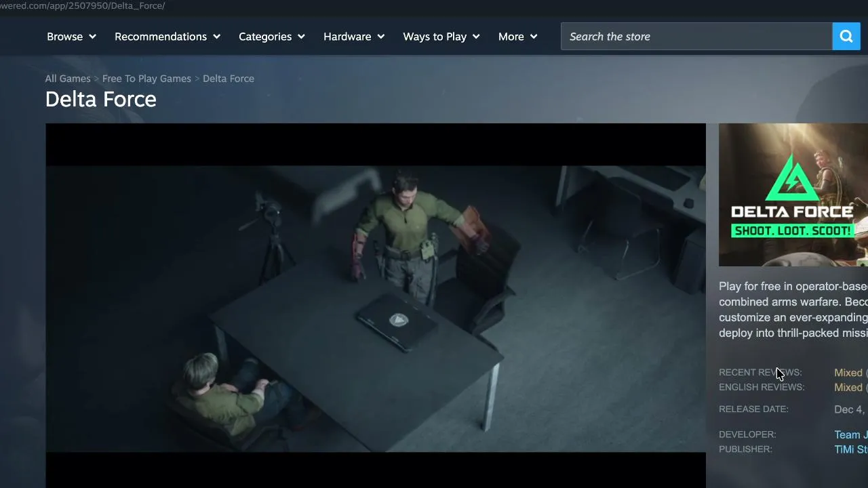Click the Dec 4 release date value
This screenshot has width=868, height=488.
851,409
